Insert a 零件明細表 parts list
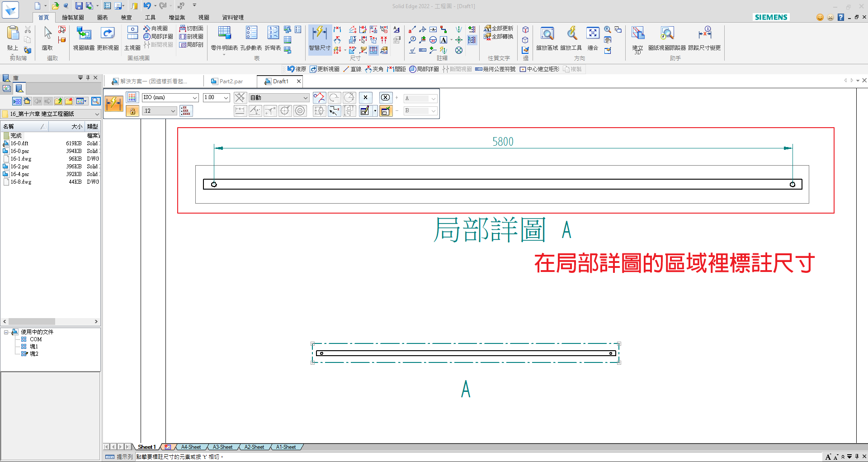868x462 pixels. click(224, 38)
